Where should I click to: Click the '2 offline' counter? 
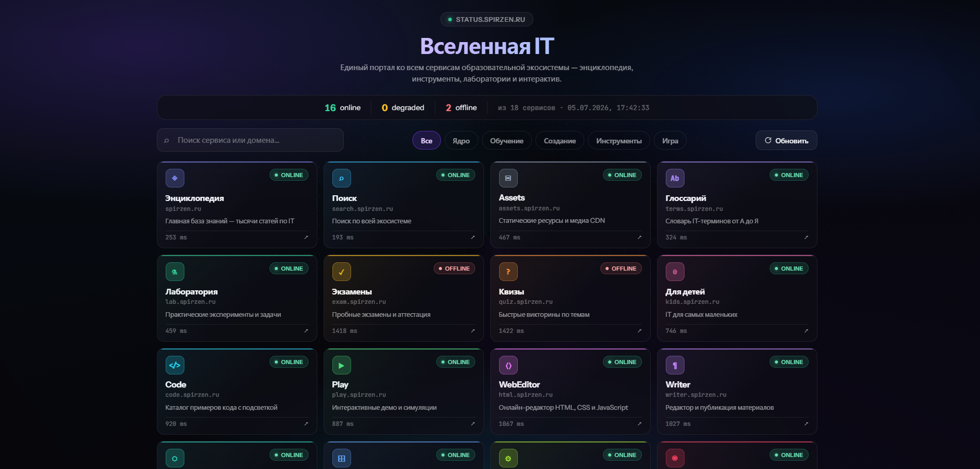click(461, 108)
